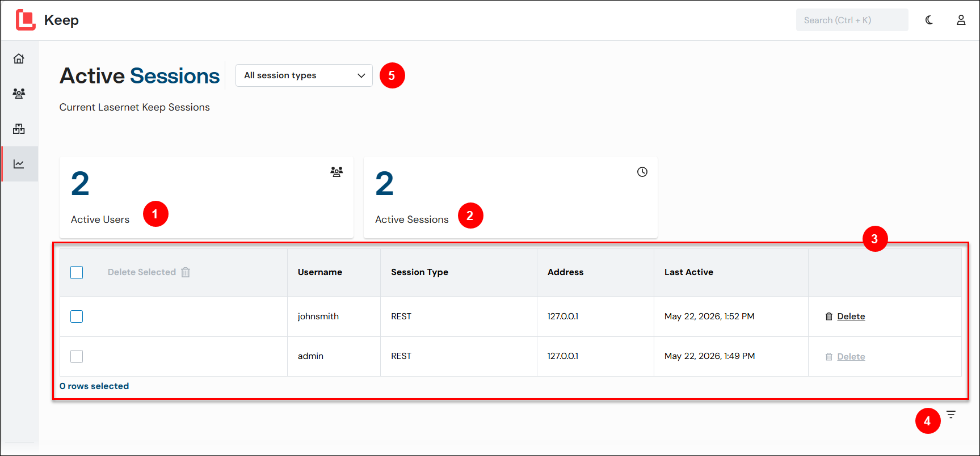Click the Session Type column header
Viewport: 980px width, 456px height.
pyautogui.click(x=419, y=272)
